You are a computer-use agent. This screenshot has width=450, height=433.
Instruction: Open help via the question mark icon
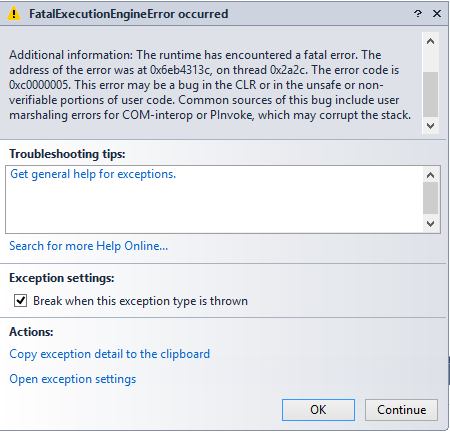pos(418,14)
